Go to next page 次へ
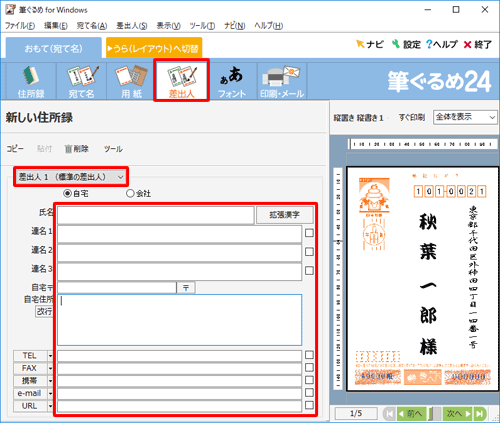500x423 pixels. pyautogui.click(x=458, y=414)
